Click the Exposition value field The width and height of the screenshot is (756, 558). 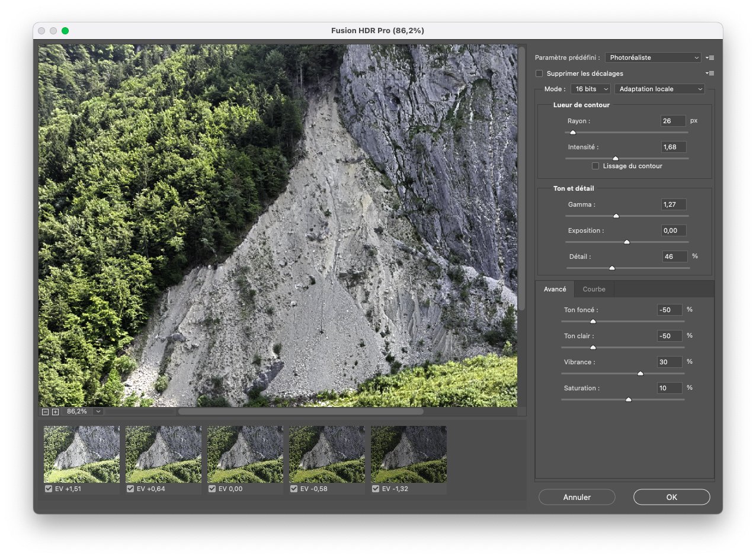point(673,230)
